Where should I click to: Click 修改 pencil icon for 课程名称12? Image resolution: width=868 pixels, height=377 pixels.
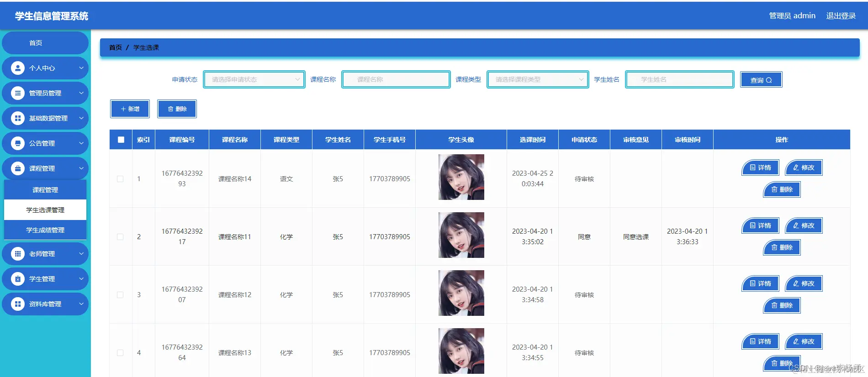pos(796,283)
